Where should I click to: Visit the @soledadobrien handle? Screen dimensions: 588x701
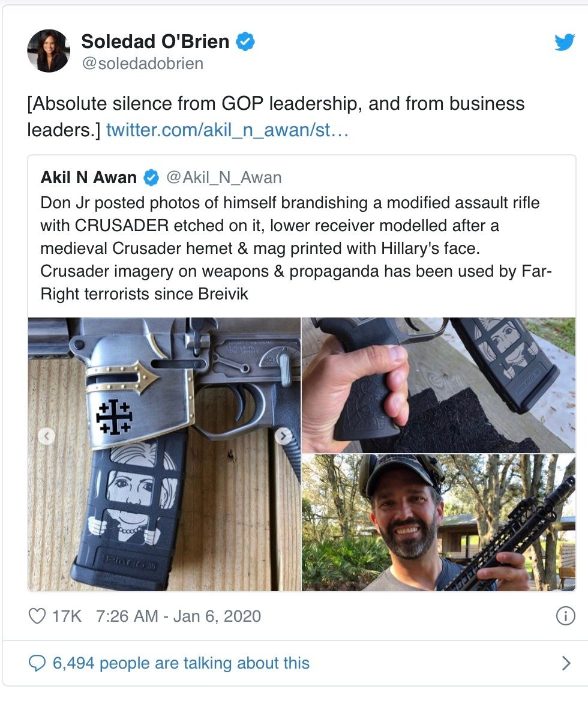click(142, 64)
